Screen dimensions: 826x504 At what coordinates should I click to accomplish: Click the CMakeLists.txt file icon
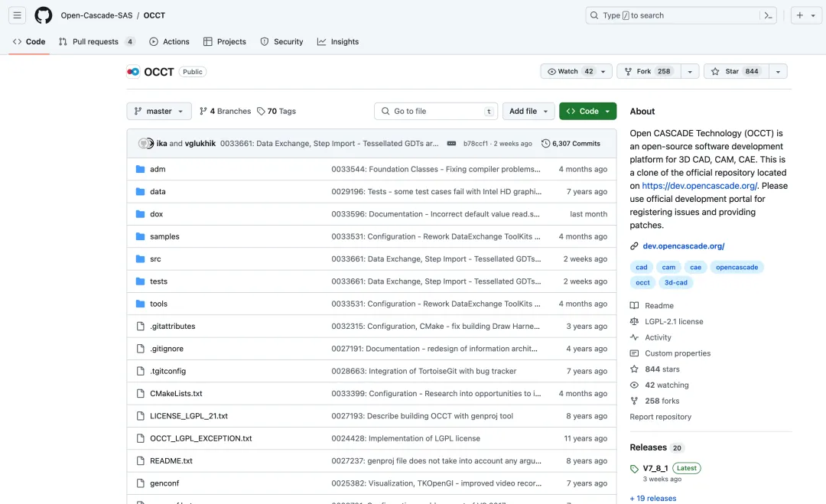tap(140, 393)
